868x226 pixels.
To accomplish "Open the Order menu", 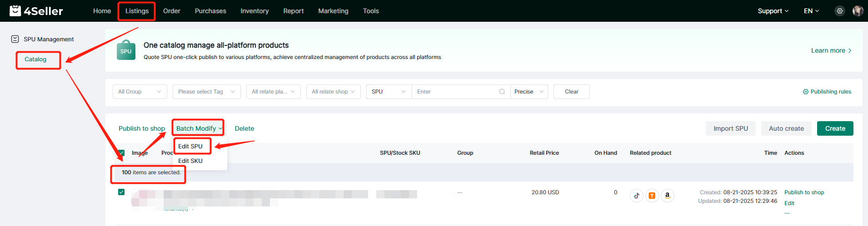I will pyautogui.click(x=172, y=11).
